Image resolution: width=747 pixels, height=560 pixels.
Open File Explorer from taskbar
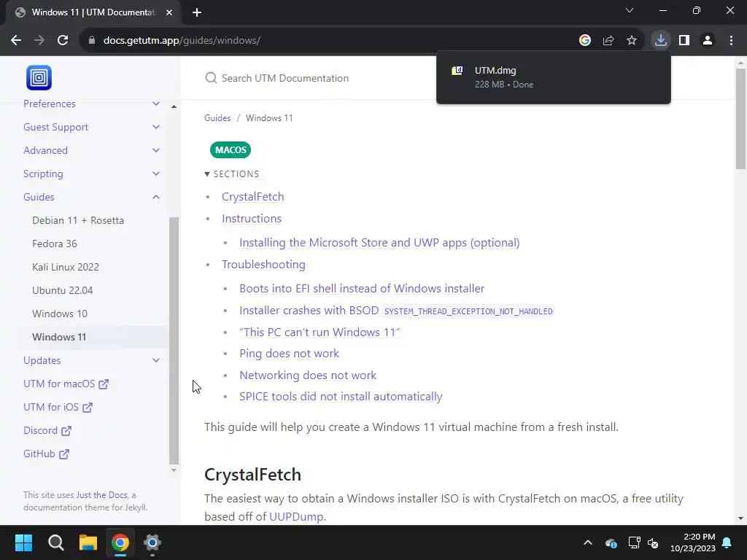point(88,542)
